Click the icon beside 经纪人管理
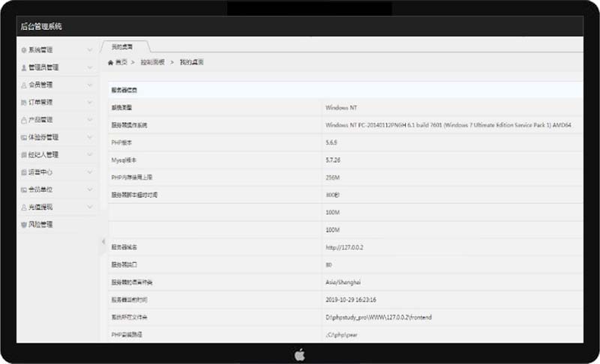 click(24, 154)
